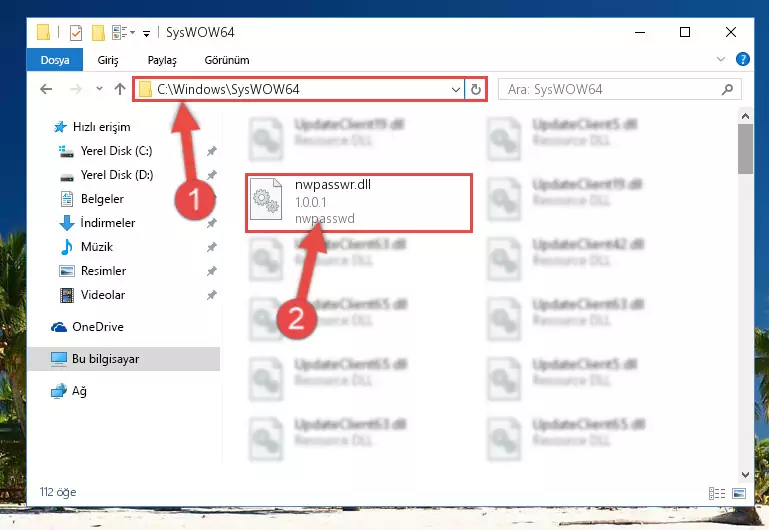Open Help with the question mark icon

tap(743, 59)
